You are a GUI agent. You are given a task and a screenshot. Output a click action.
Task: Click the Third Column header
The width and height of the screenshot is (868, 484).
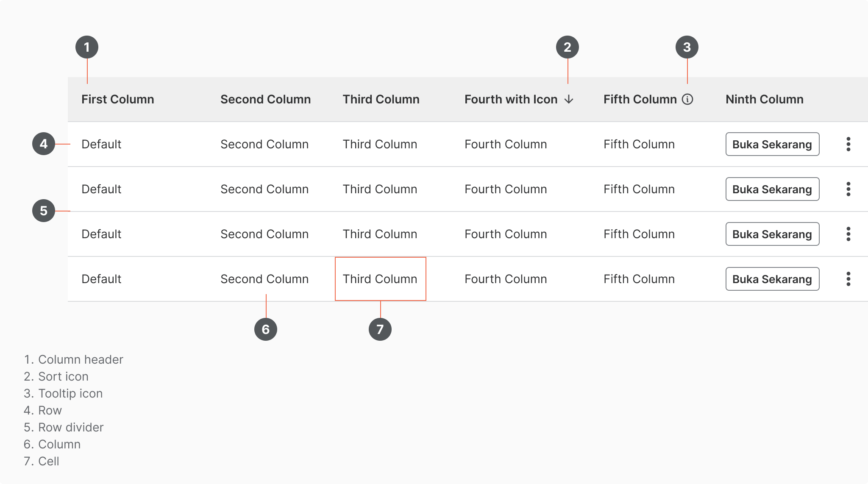coord(381,99)
